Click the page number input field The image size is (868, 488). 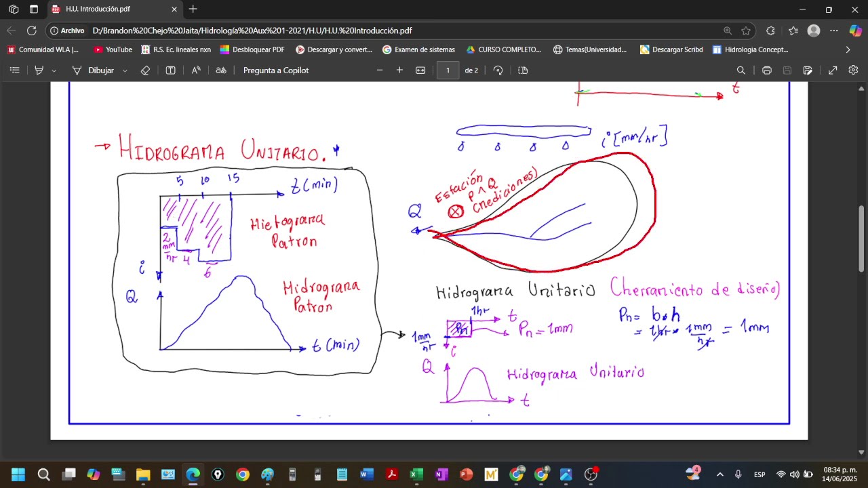click(x=448, y=70)
